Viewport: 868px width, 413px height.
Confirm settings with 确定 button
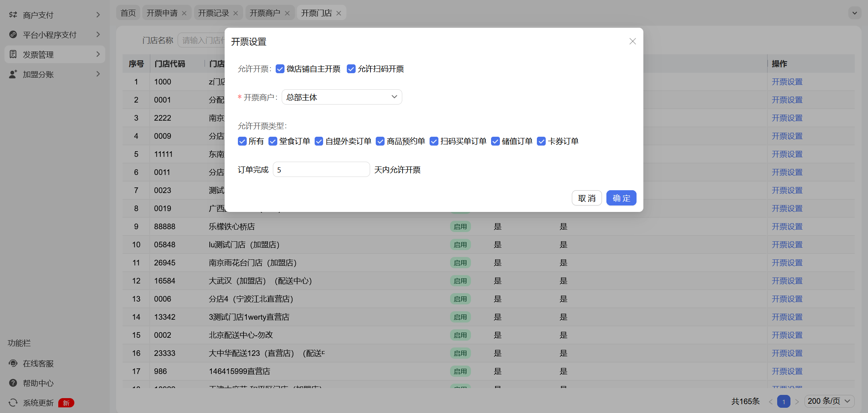click(x=621, y=198)
